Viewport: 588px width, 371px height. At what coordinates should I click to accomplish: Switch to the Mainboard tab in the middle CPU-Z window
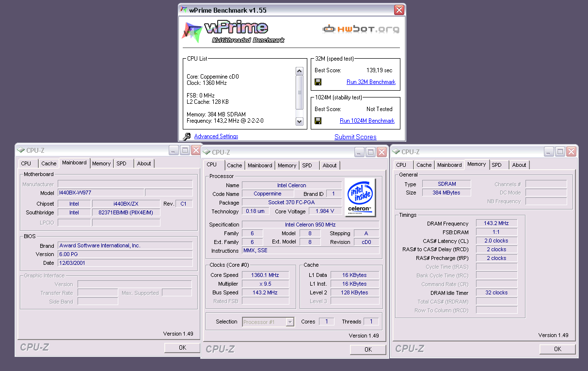click(260, 165)
